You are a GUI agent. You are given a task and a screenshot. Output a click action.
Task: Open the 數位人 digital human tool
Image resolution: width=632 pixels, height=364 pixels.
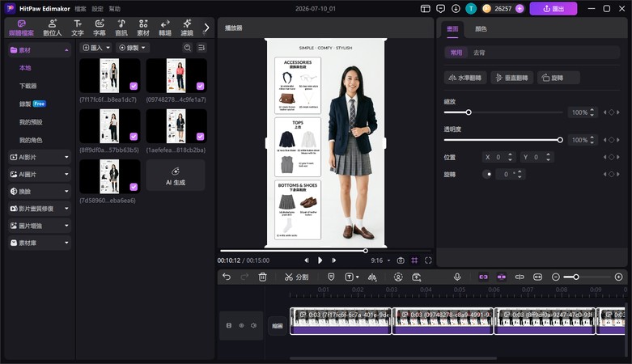53,28
